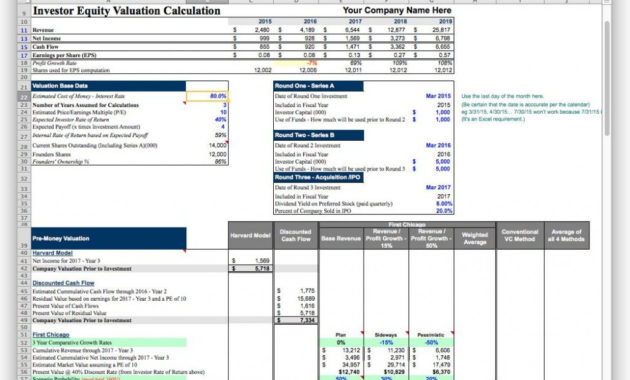Select the 86% founders' ownership value
630x380 pixels.
221,161
